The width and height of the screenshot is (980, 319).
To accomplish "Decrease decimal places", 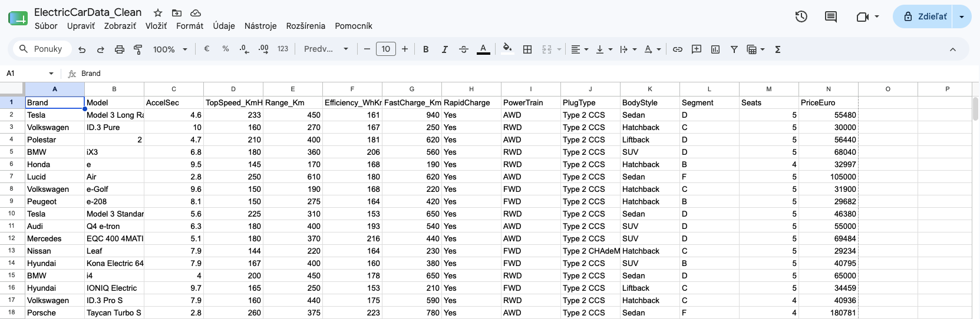I will click(245, 49).
